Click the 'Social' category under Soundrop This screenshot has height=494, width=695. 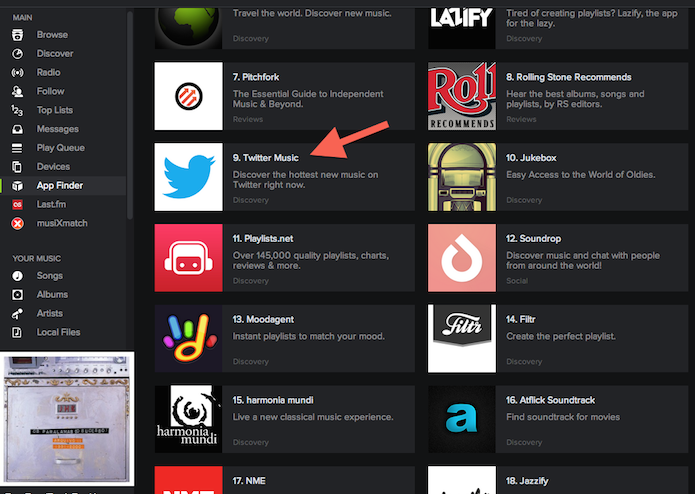point(517,281)
